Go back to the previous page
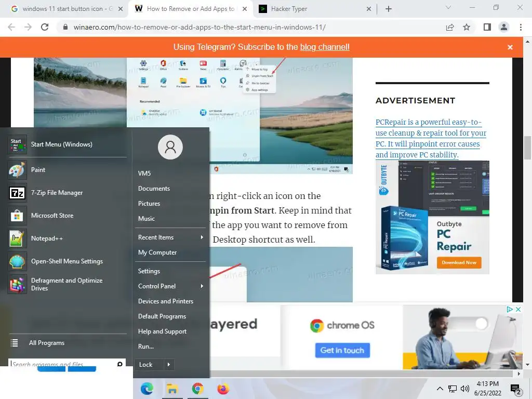532x399 pixels. click(11, 27)
